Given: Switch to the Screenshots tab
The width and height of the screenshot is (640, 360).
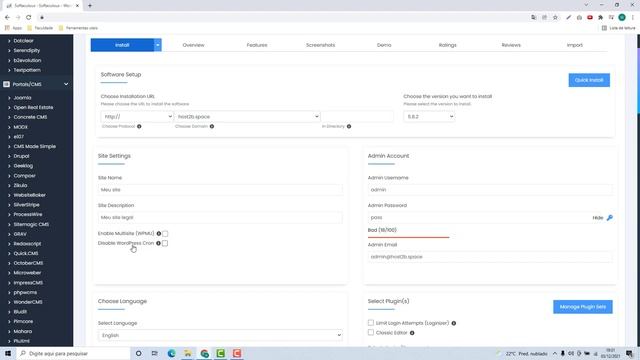Looking at the screenshot, I should pyautogui.click(x=320, y=45).
